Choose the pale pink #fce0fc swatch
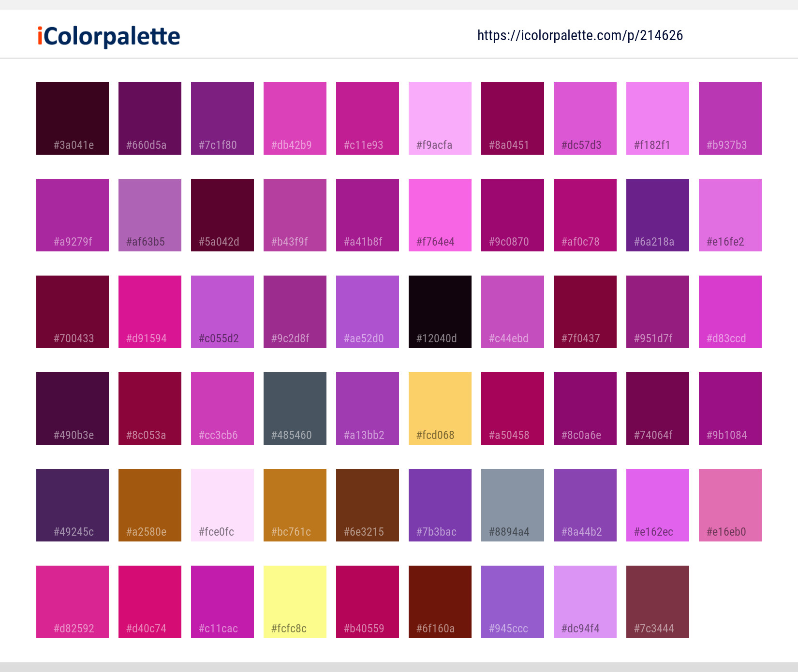The height and width of the screenshot is (672, 798). coord(222,505)
